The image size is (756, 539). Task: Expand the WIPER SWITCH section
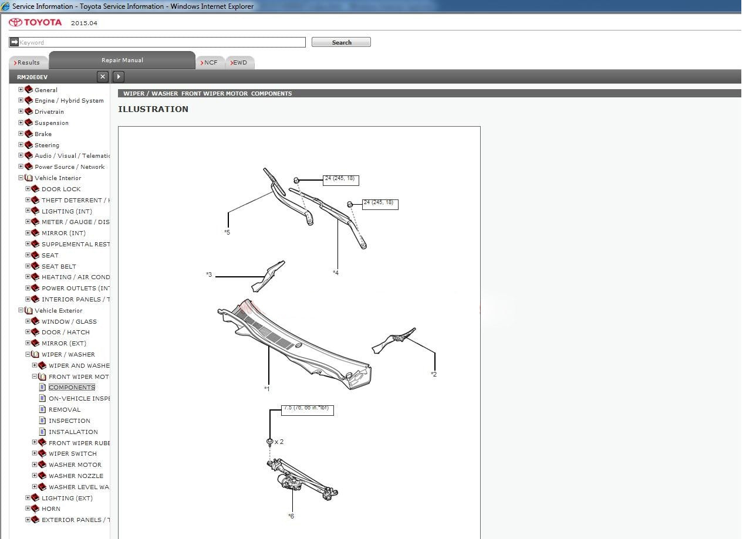(35, 453)
